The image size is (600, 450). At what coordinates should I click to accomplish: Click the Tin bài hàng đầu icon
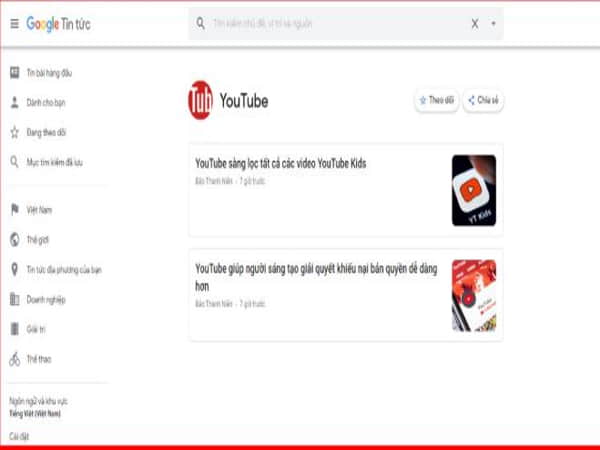[x=15, y=72]
